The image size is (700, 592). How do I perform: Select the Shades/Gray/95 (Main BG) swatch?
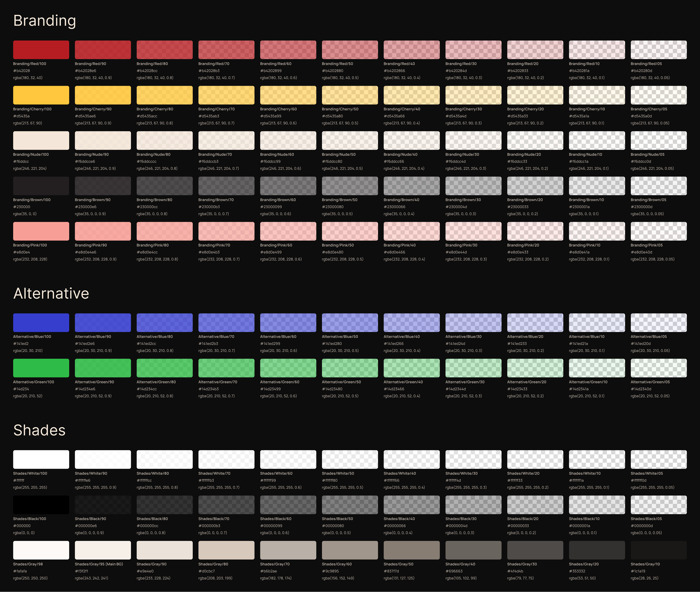pos(103,550)
